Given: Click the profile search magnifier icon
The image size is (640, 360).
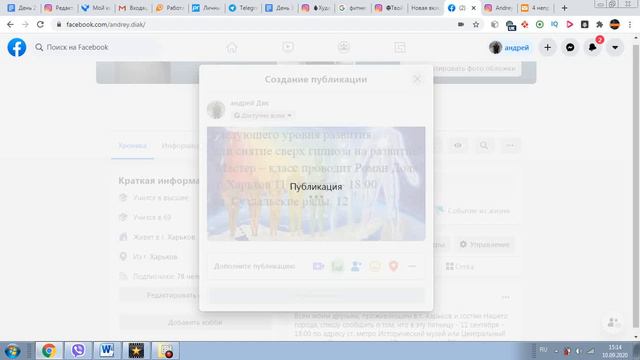Looking at the screenshot, I should click(x=484, y=145).
